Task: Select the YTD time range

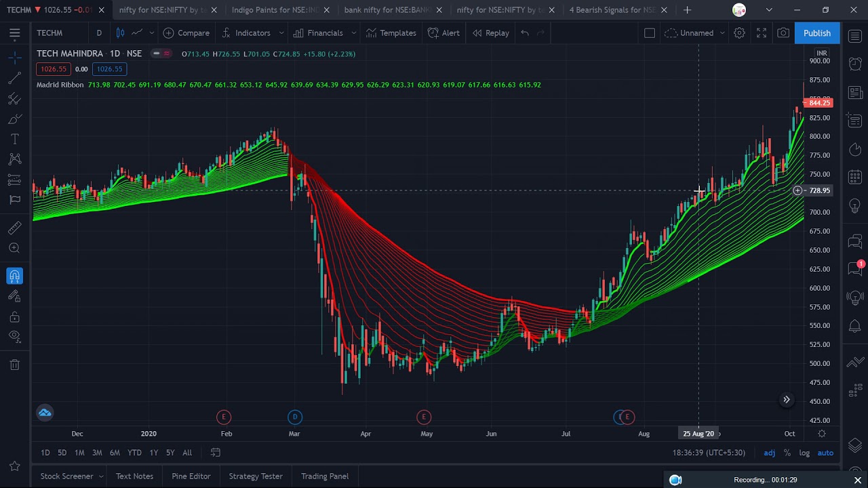Action: coord(134,453)
